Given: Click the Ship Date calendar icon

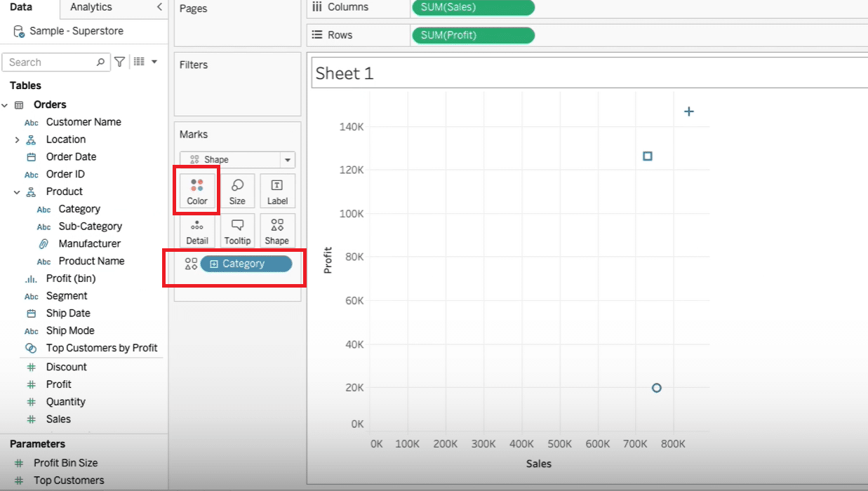Looking at the screenshot, I should pos(31,314).
